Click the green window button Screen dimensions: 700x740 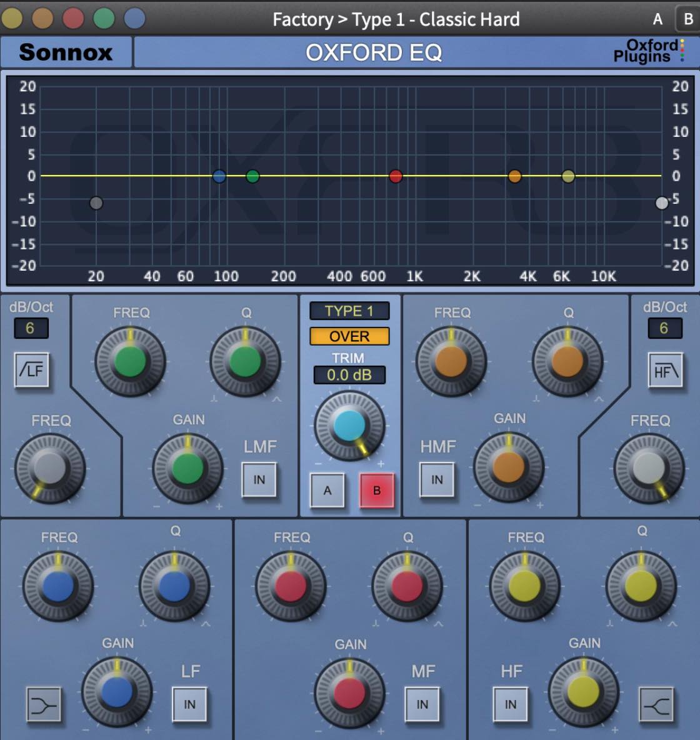tap(104, 18)
